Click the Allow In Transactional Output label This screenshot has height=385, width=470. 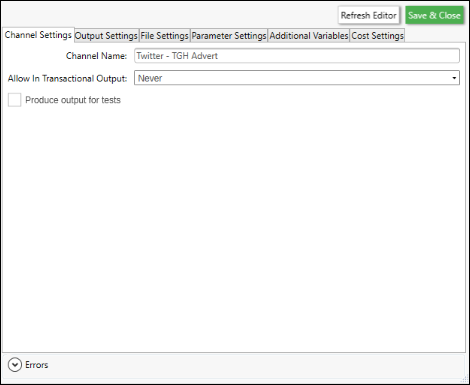[x=67, y=78]
